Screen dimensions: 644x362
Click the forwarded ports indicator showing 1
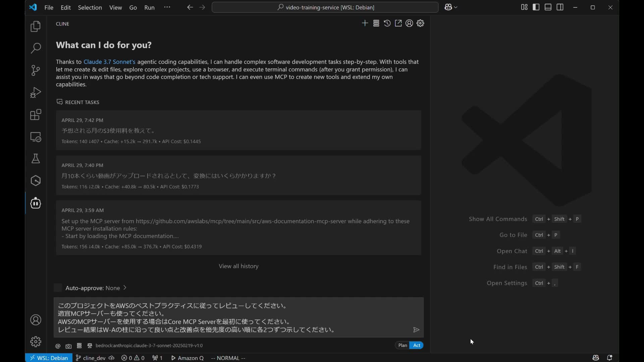tap(157, 358)
